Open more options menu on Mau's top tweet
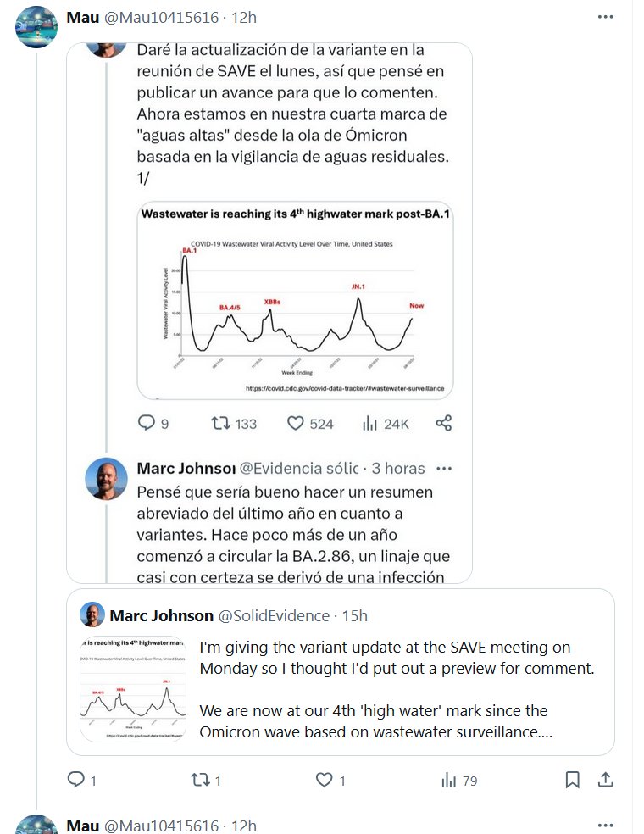The image size is (644, 834). coord(605,17)
